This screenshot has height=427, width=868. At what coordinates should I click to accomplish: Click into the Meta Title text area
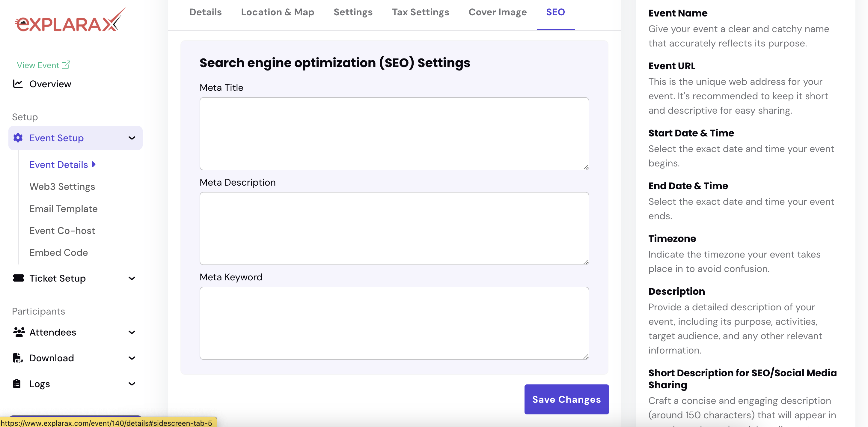(x=394, y=133)
